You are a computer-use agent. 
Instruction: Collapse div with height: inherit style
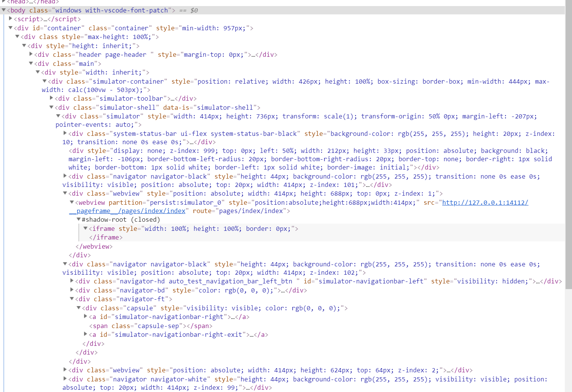(x=24, y=45)
